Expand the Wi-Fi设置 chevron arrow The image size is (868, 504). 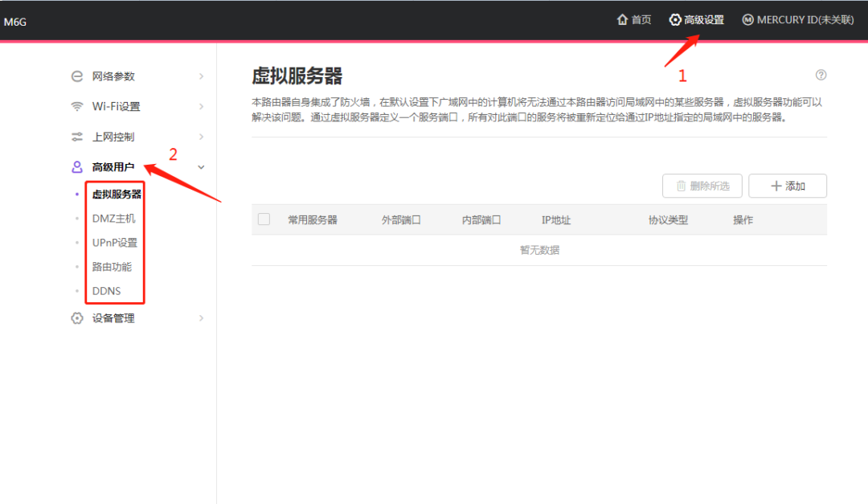[201, 106]
